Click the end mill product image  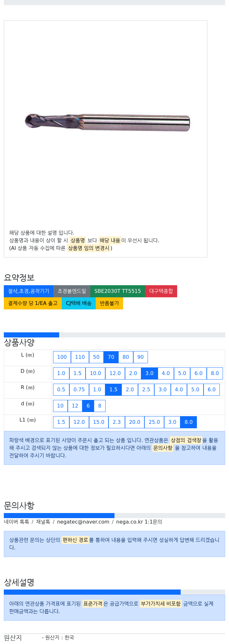(108, 122)
